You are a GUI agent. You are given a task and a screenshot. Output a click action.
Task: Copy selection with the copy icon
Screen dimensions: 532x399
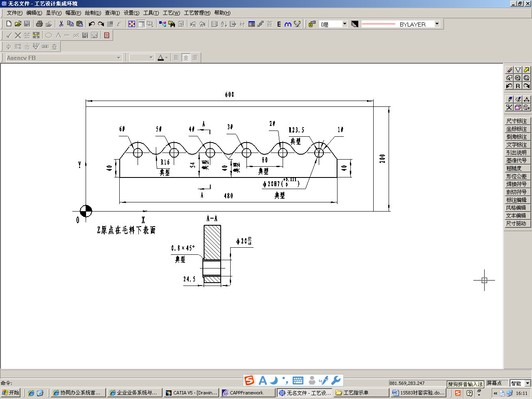tap(70, 24)
